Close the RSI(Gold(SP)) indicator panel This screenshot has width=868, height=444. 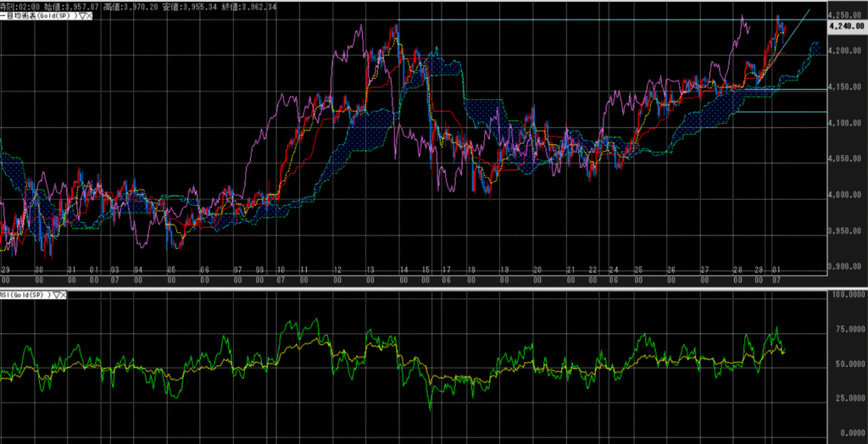[x=64, y=295]
